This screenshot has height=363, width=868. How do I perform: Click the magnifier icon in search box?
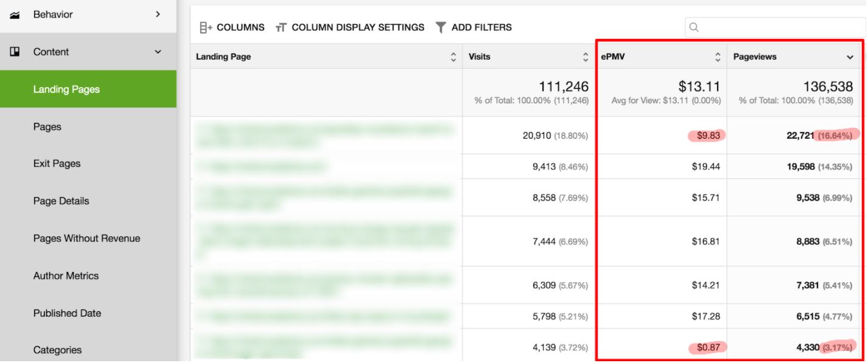[693, 27]
